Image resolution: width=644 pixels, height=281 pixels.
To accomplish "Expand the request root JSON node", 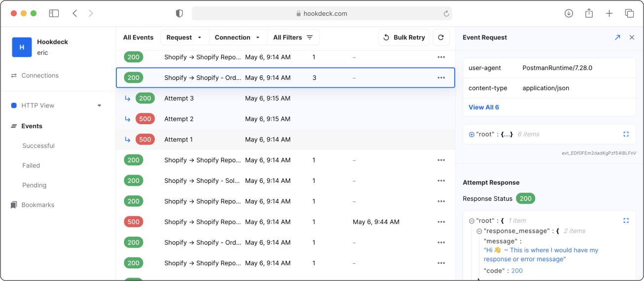I will [x=472, y=134].
